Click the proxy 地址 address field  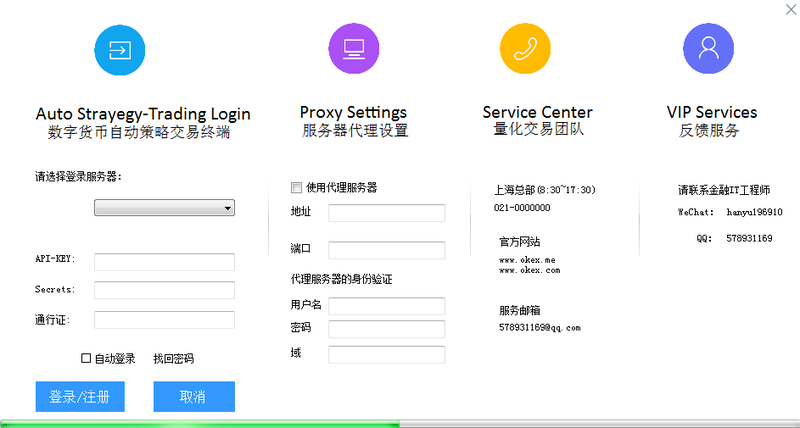[x=387, y=213]
